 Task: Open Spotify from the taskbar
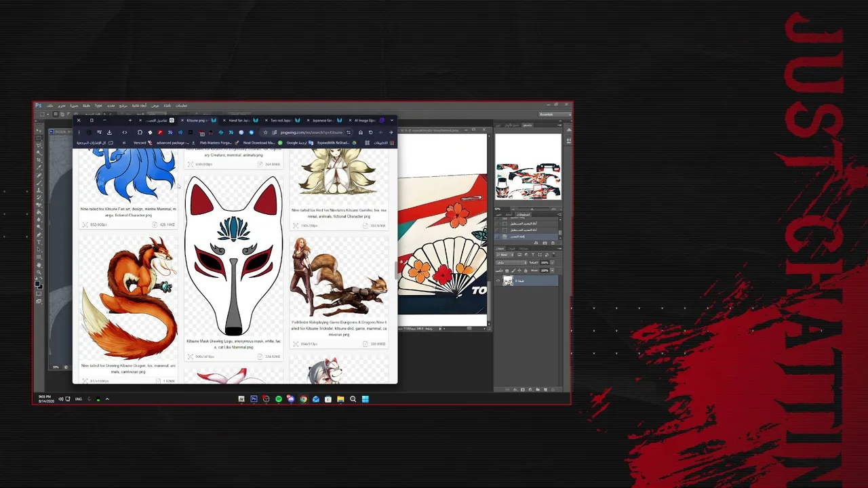coord(279,399)
